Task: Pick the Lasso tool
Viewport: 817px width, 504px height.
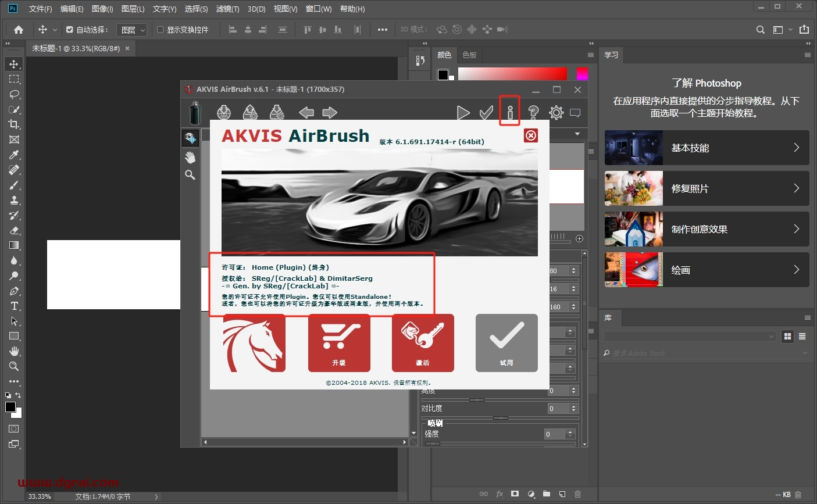Action: [14, 94]
